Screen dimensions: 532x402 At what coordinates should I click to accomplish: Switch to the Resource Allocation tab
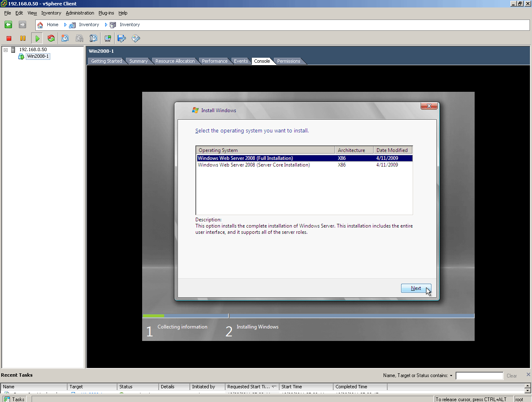click(175, 61)
